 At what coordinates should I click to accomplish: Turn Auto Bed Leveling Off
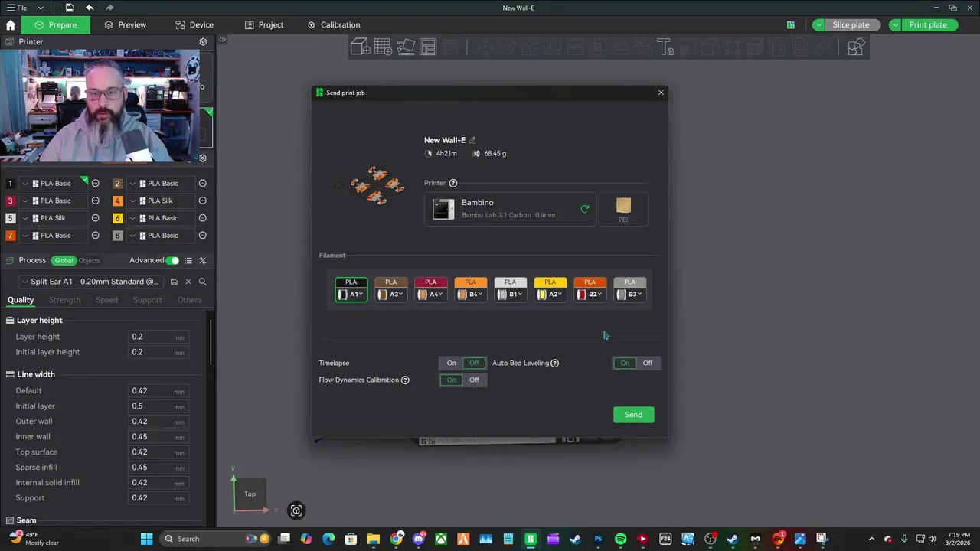648,363
